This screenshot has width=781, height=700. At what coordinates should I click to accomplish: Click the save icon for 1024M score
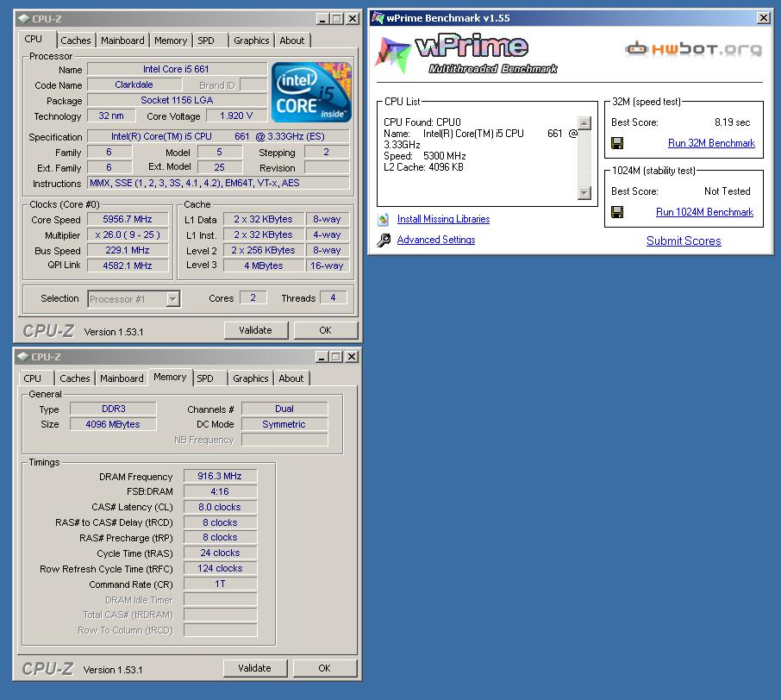pos(617,212)
